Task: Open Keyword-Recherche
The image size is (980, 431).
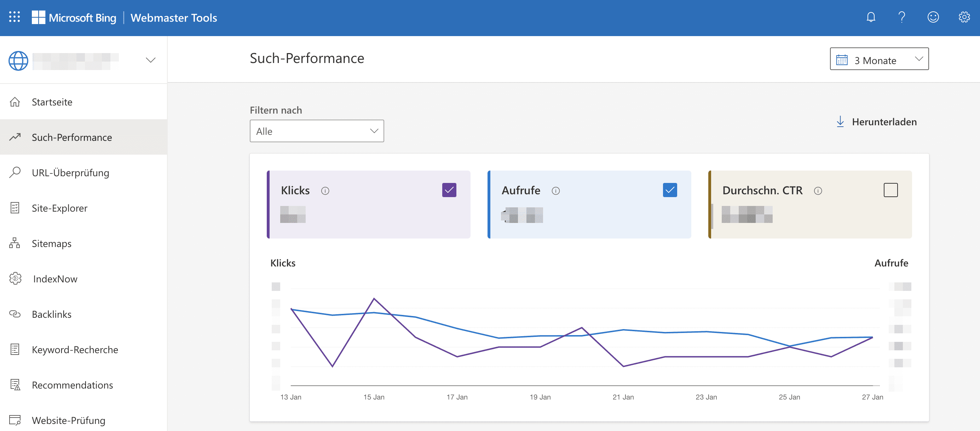Action: coord(83,349)
